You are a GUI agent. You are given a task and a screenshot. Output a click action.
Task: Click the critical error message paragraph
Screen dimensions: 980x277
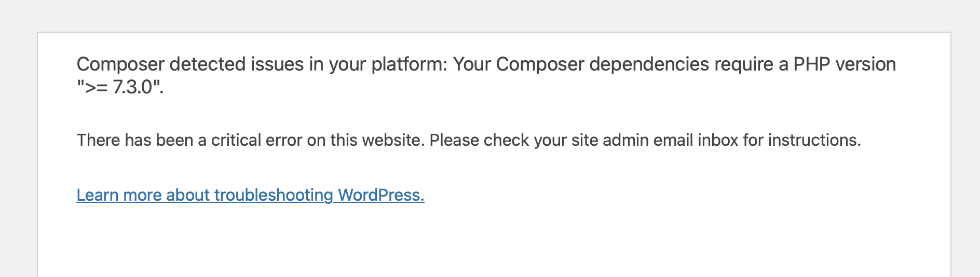click(469, 140)
